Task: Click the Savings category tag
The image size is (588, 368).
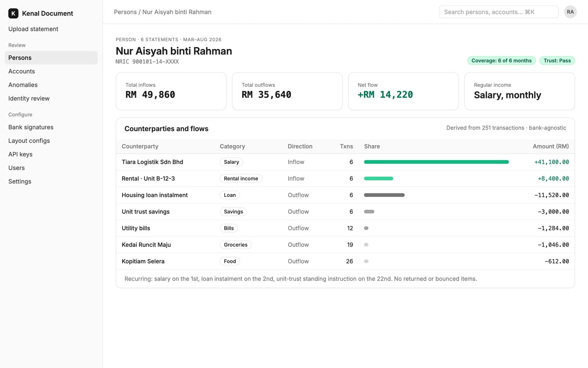Action: click(233, 212)
